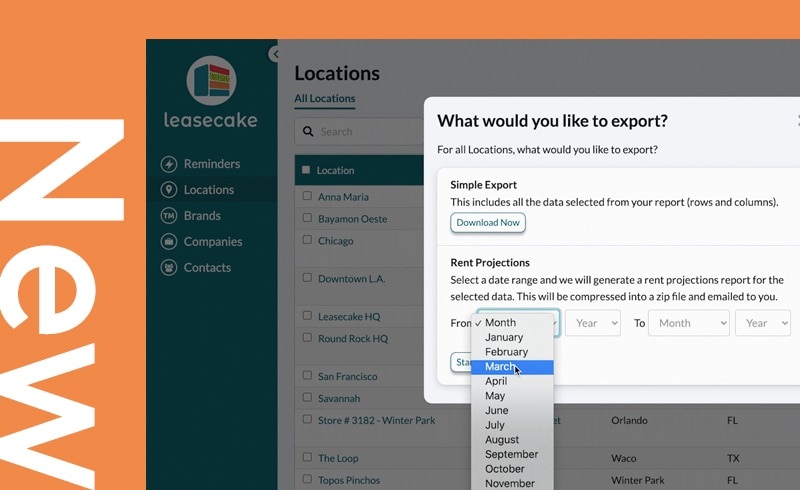The image size is (800, 490).
Task: Choose July in the month list
Action: tap(512, 425)
